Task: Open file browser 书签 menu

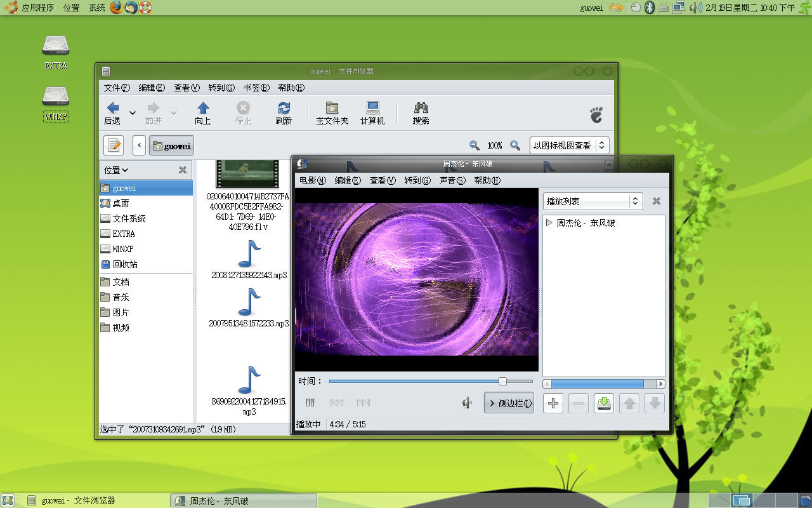Action: tap(256, 88)
